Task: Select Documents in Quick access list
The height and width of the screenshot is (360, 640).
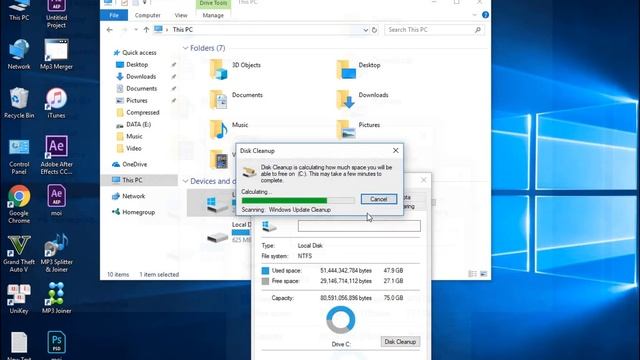Action: tap(136, 89)
